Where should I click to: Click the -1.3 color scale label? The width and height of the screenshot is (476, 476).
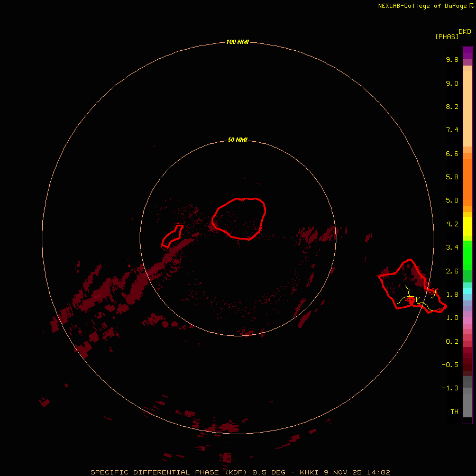point(450,388)
